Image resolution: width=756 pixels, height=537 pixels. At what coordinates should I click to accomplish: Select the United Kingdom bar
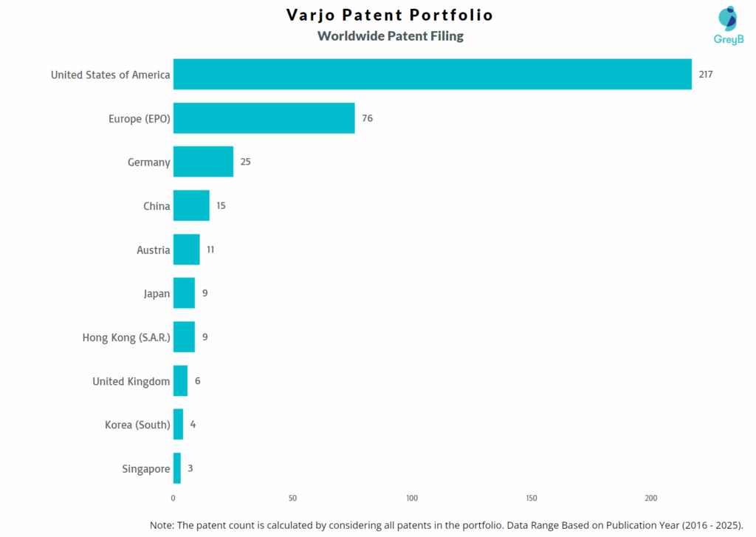(180, 381)
